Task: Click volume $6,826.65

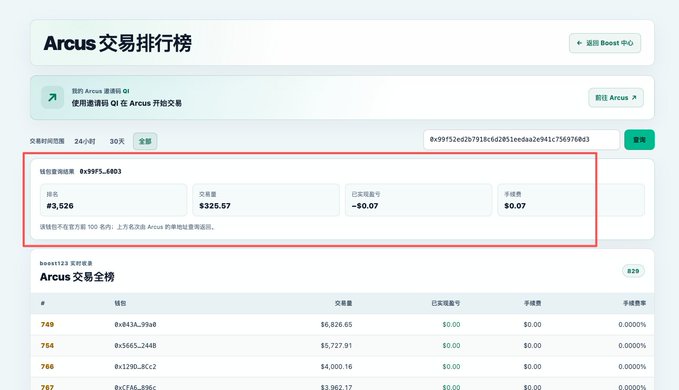Action: pos(336,324)
